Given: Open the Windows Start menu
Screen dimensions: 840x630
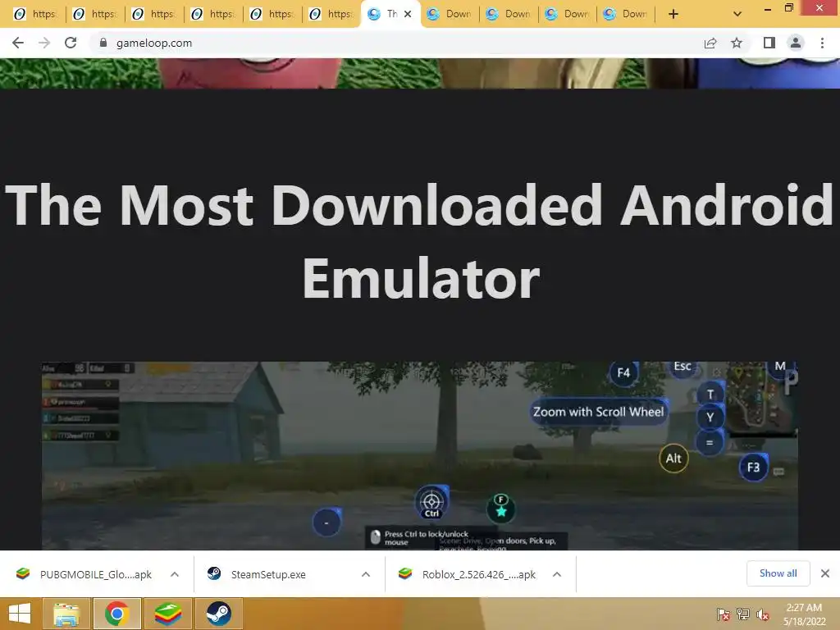Looking at the screenshot, I should (20, 614).
